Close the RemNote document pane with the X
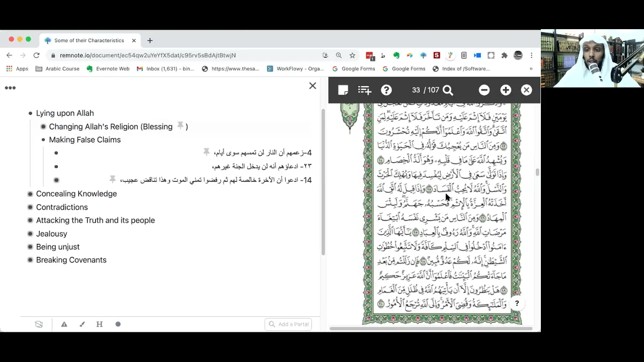 312,86
